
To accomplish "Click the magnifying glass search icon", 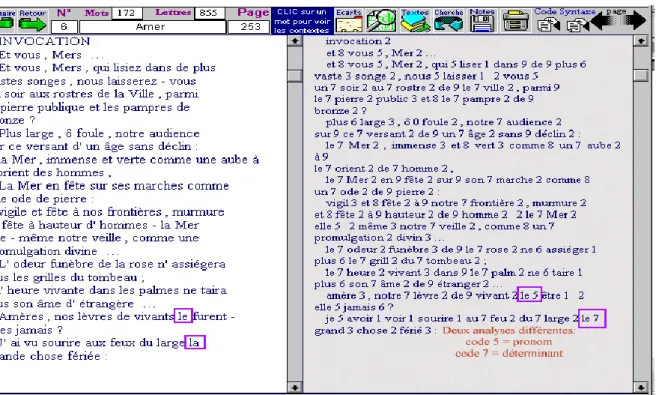I will [x=381, y=21].
